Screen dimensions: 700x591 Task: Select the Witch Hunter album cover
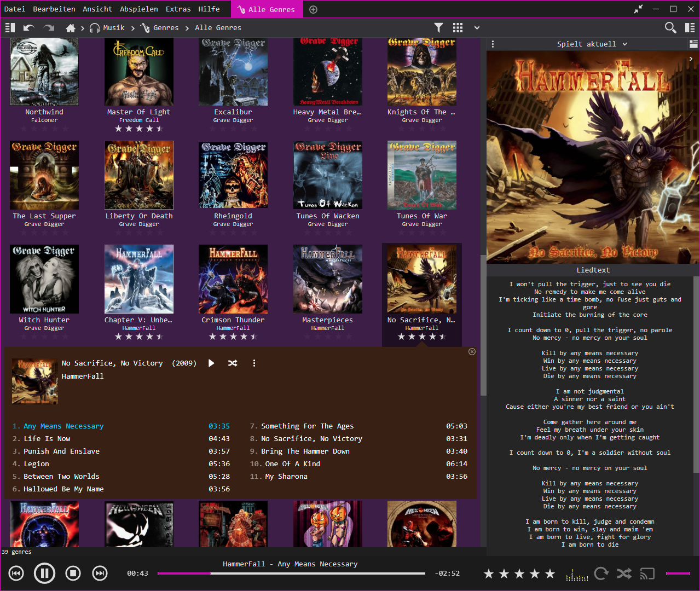pos(44,279)
